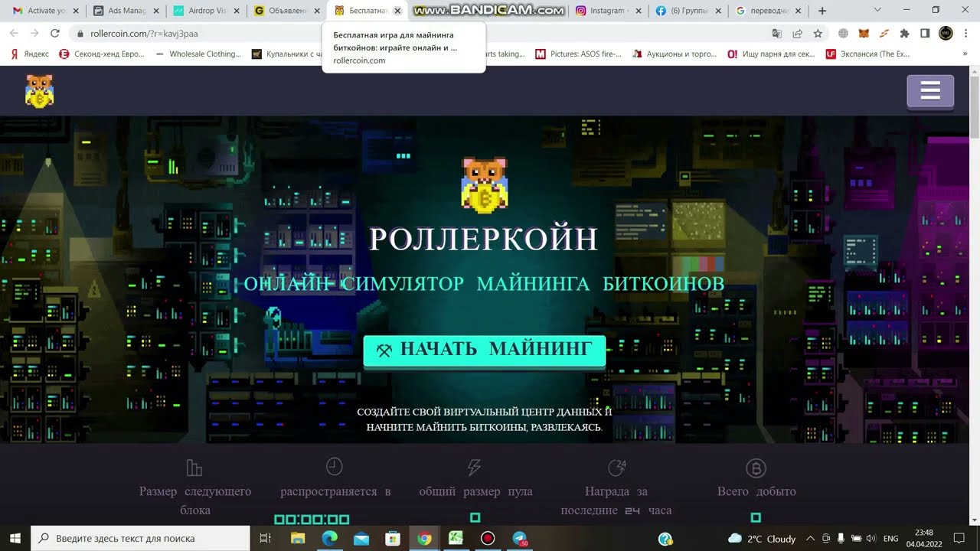Open Microsoft Store from the taskbar
Image resolution: width=980 pixels, height=551 pixels.
point(393,538)
